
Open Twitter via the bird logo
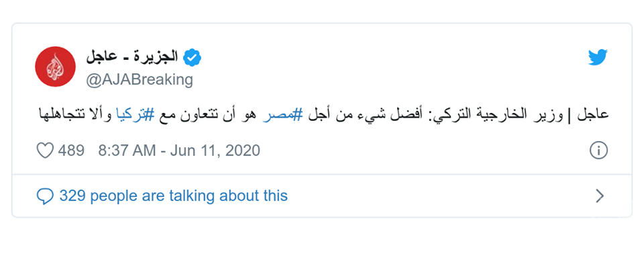click(x=598, y=58)
